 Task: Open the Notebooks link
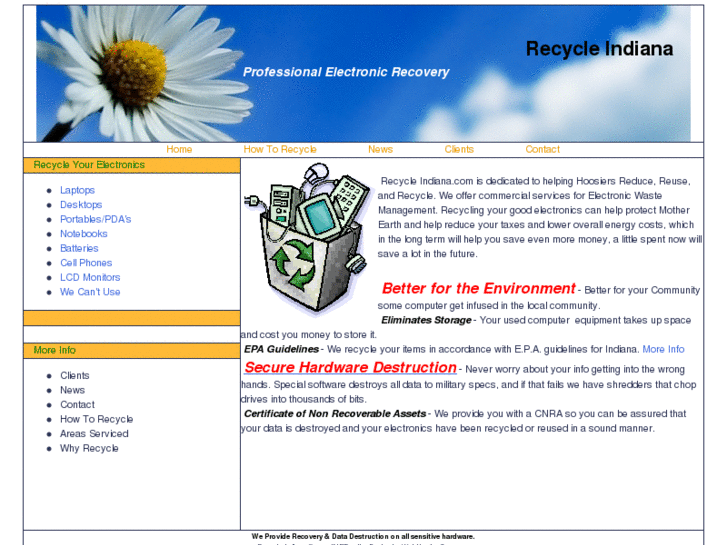[x=83, y=234]
